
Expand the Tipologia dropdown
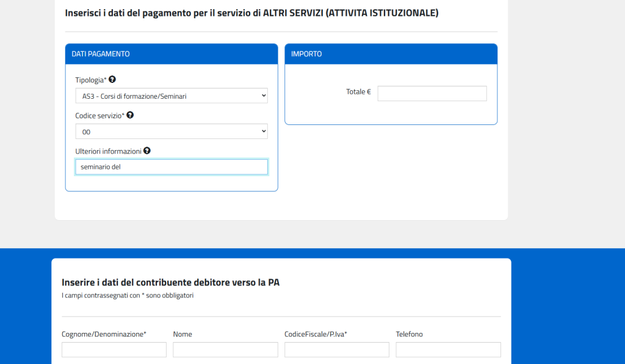coord(171,96)
